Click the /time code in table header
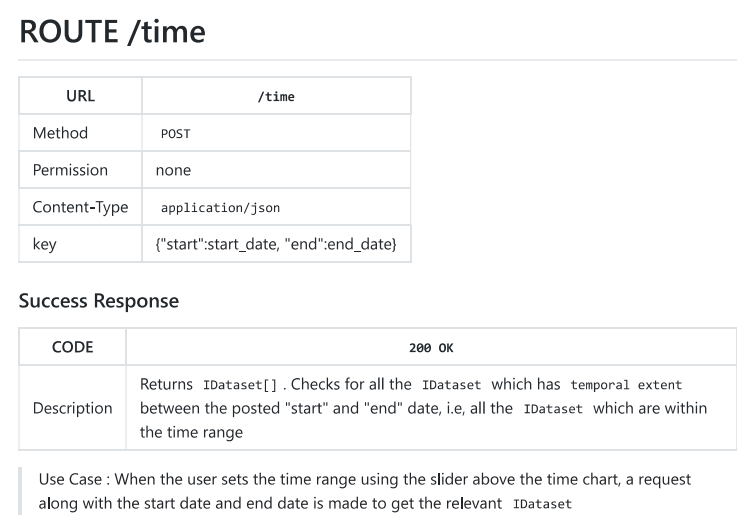The image size is (751, 523). click(276, 97)
